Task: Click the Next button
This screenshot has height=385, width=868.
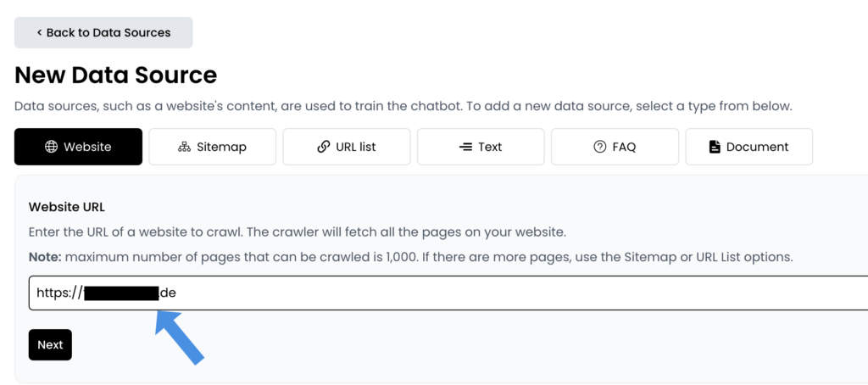Action: [50, 344]
